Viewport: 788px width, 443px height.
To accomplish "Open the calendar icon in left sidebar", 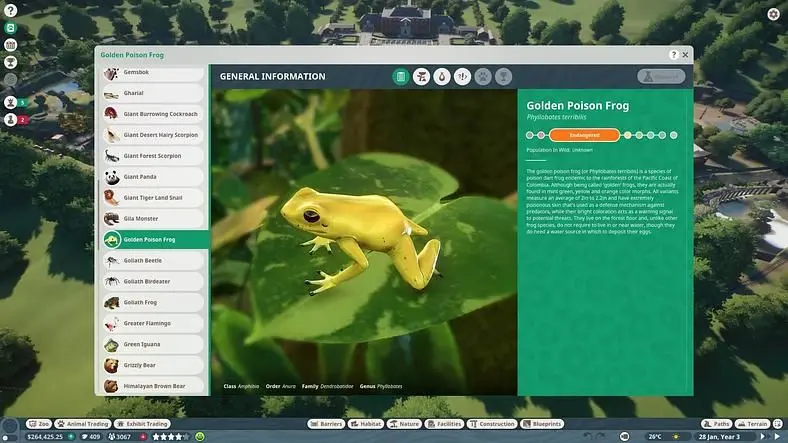I will point(10,45).
